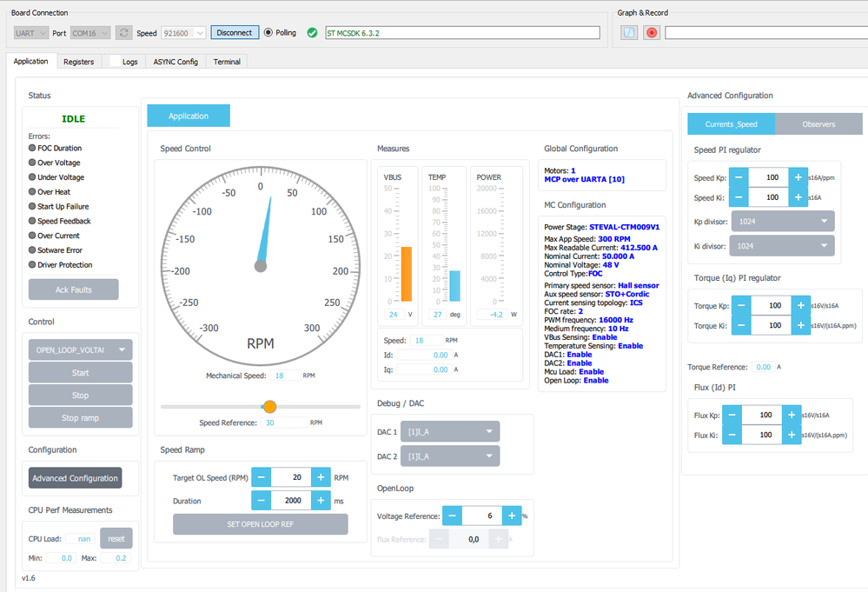Decrease Torque Kp with the minus button
Screen dimensions: 868x592
[x=741, y=305]
